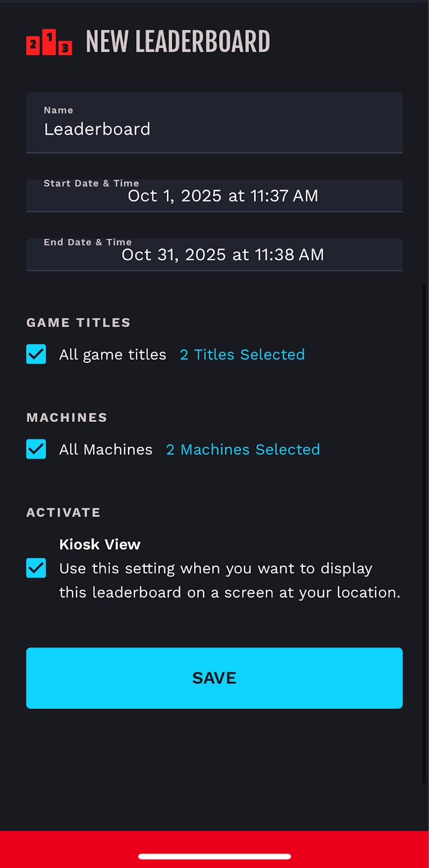Click the NEW LEADERBOARD page title
This screenshot has height=868, width=429.
click(x=178, y=42)
